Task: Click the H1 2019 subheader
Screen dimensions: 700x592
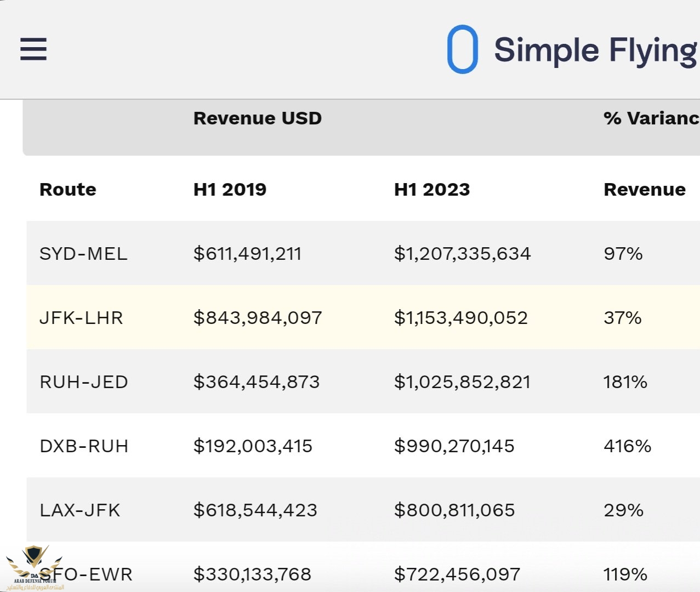Action: tap(230, 190)
